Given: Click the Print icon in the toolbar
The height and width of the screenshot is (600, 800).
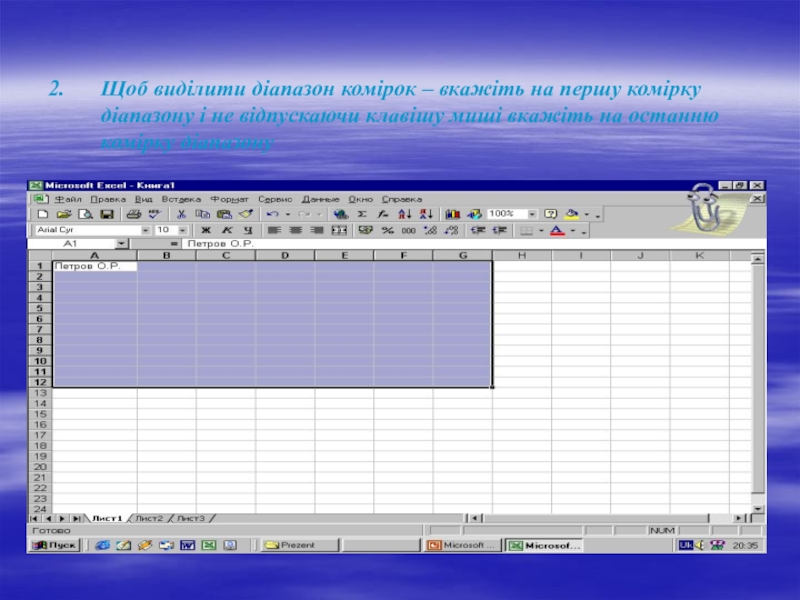Looking at the screenshot, I should tap(133, 214).
